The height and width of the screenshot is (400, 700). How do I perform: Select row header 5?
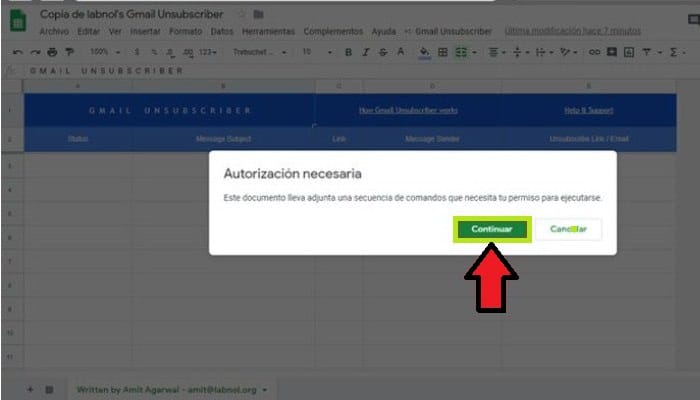(10, 214)
